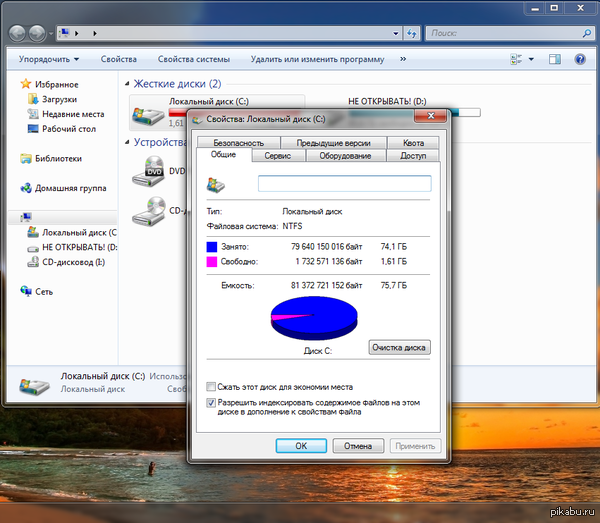This screenshot has height=523, width=600.
Task: Select the НЕ ОТКРЫВАТЬ! (D:) drive
Action: (x=387, y=101)
